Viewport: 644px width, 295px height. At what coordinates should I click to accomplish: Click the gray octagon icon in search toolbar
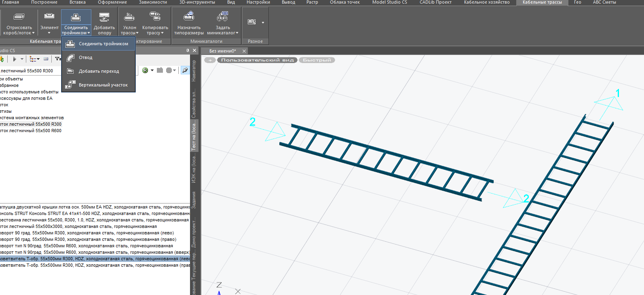click(x=169, y=70)
